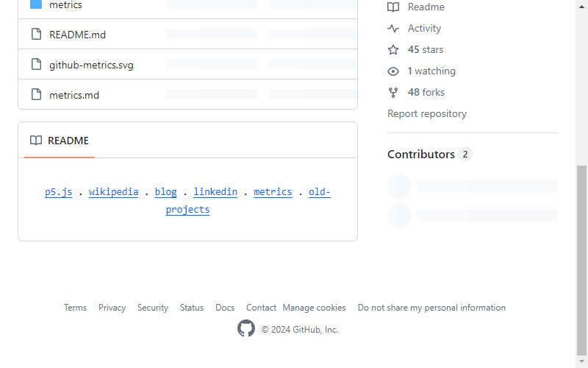Image resolution: width=588 pixels, height=368 pixels.
Task: Open the metrics.md file
Action: coord(74,95)
